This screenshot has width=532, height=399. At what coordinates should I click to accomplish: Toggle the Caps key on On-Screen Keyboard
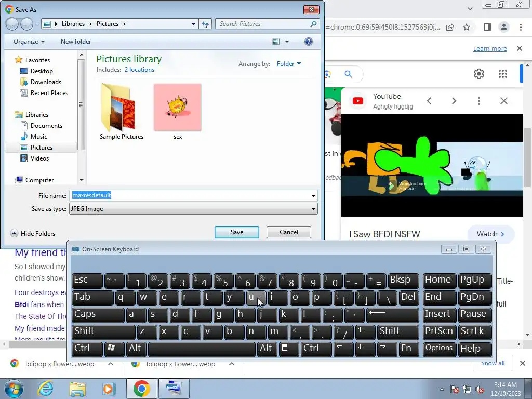98,315
